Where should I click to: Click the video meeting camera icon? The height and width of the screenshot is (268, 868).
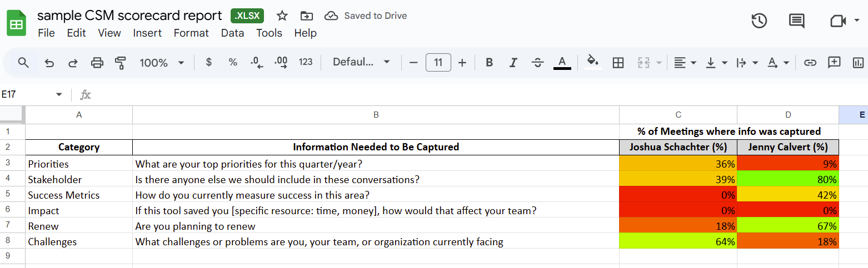(837, 21)
